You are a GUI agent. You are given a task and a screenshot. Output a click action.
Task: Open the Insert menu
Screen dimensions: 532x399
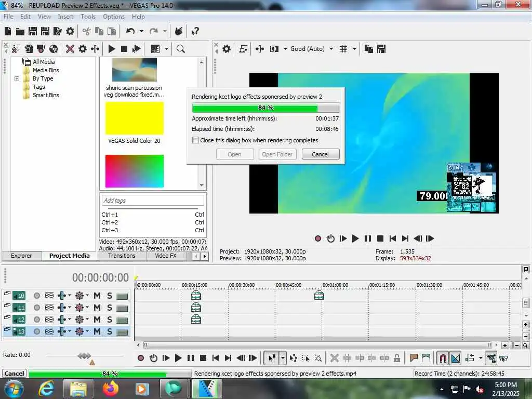coord(65,17)
